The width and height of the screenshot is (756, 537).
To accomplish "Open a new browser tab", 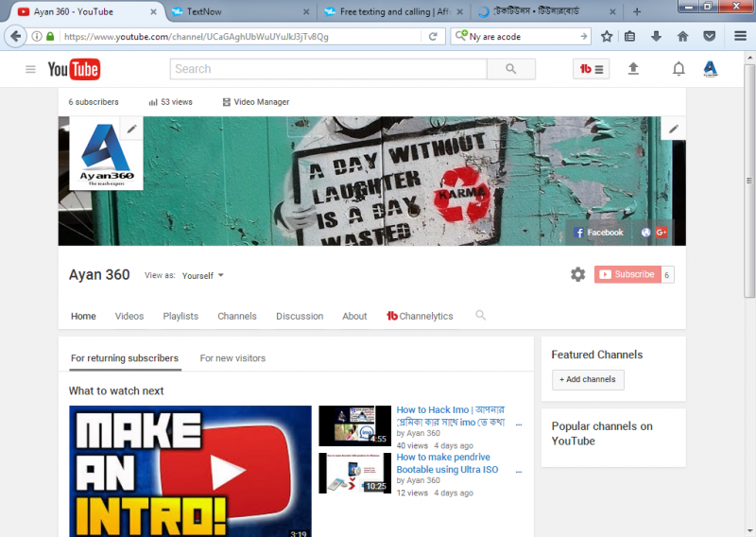I will point(637,11).
